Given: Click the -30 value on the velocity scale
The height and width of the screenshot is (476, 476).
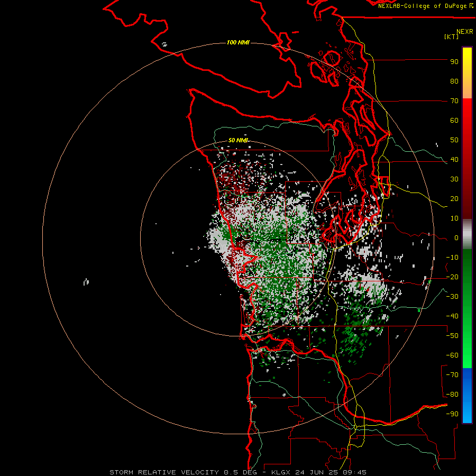Looking at the screenshot, I should click(x=452, y=297).
